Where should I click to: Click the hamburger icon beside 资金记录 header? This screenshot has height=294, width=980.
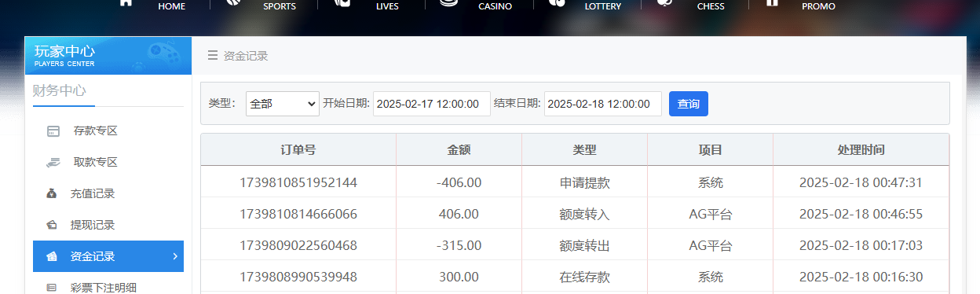point(213,56)
